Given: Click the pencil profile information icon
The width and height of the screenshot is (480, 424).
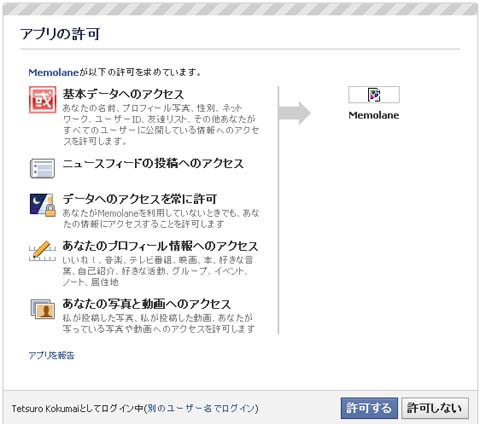Looking at the screenshot, I should click(x=42, y=251).
